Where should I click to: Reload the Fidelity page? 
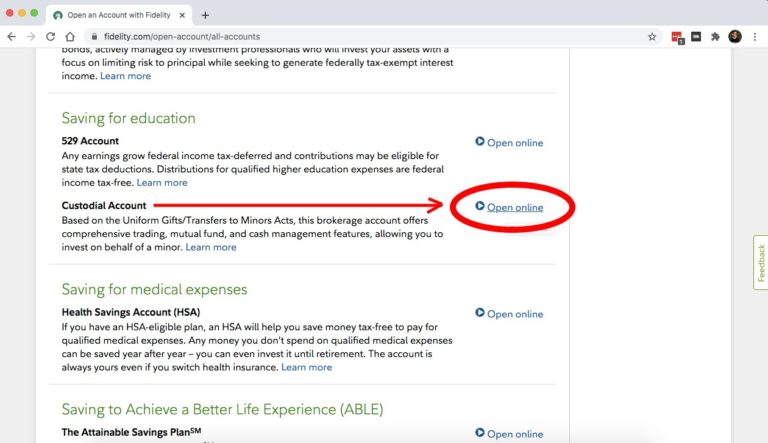tap(52, 36)
